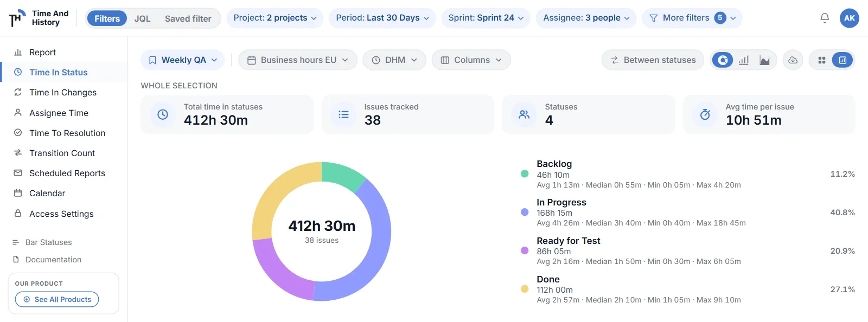The image size is (868, 322).
Task: Switch to area chart view
Action: point(764,60)
